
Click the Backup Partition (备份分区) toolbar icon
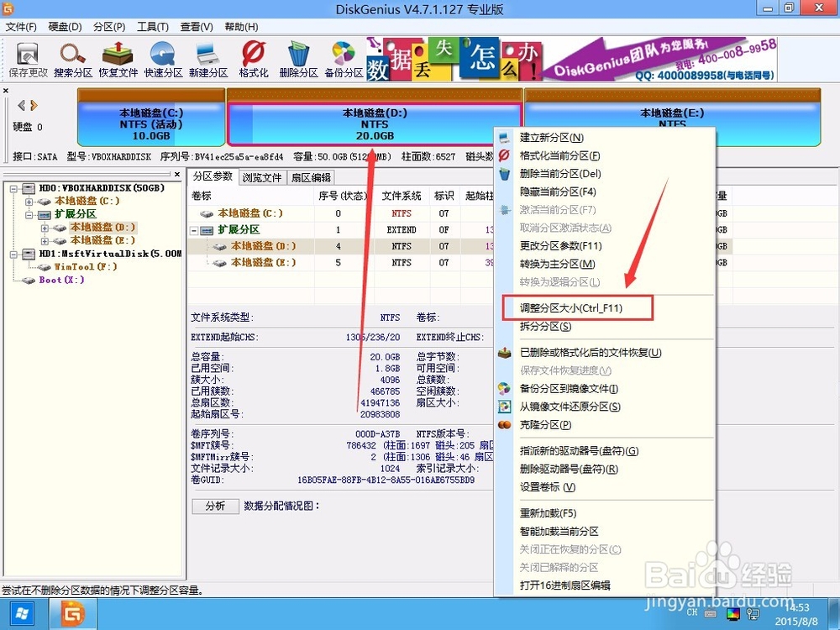click(344, 60)
